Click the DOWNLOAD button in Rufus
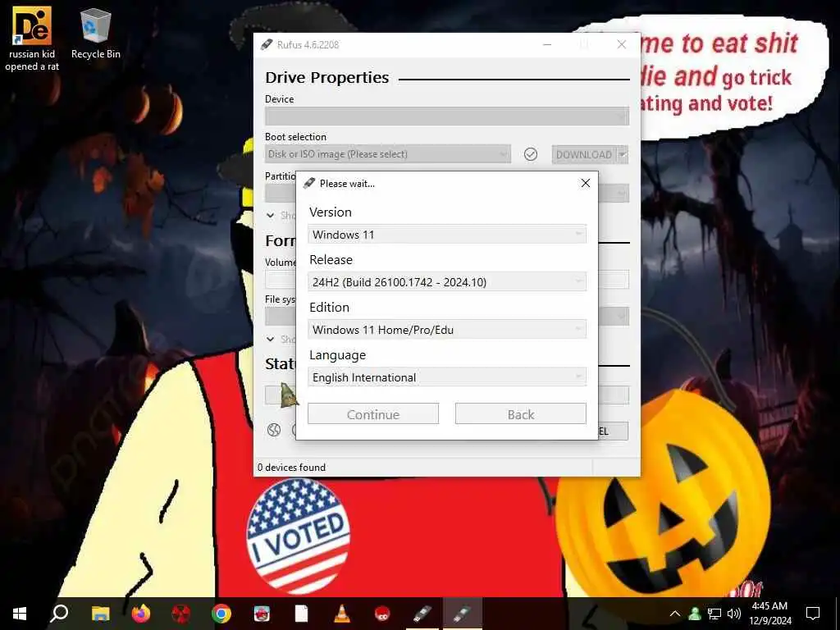The width and height of the screenshot is (840, 630). coord(584,155)
